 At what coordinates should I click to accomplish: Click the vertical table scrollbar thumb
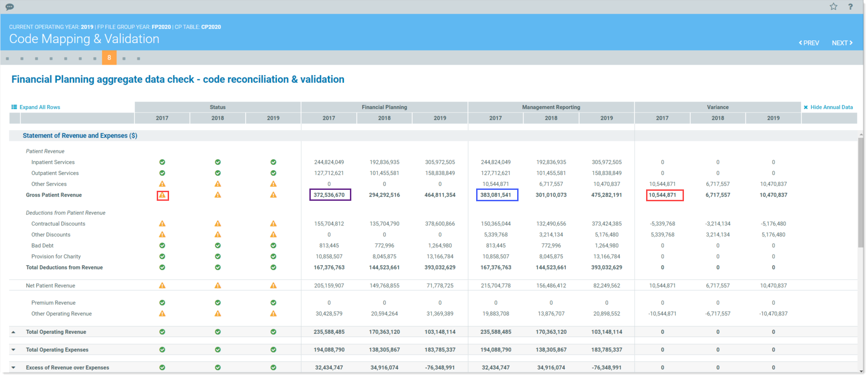(x=861, y=192)
